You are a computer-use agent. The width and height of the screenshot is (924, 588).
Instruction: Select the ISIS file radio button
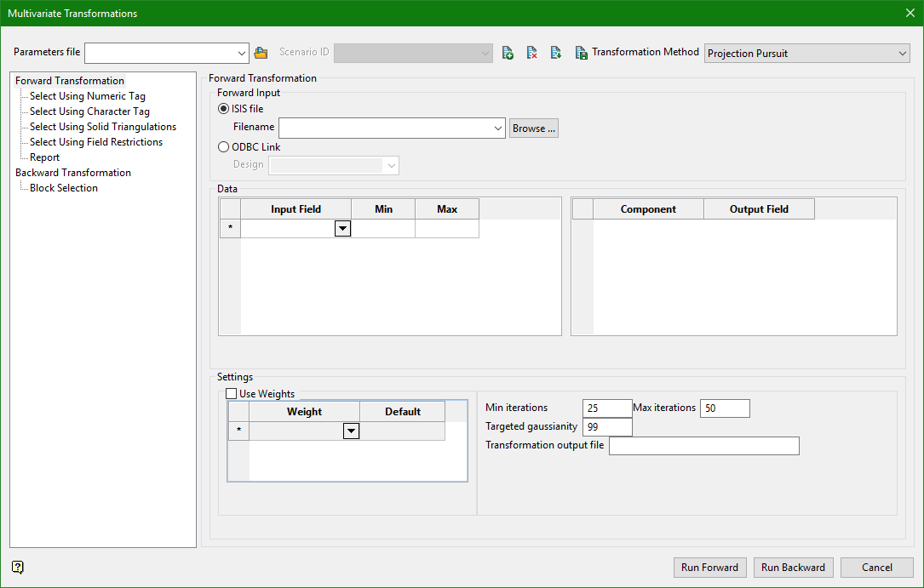[x=224, y=109]
